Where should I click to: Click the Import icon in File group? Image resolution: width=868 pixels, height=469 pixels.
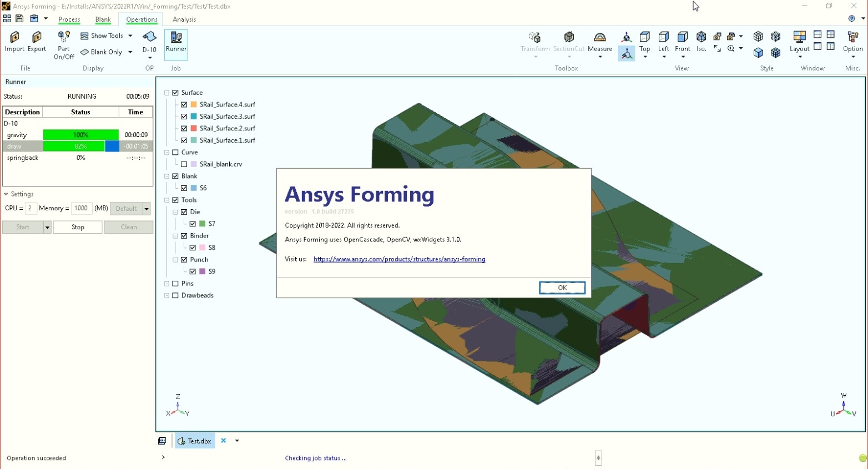(x=14, y=37)
